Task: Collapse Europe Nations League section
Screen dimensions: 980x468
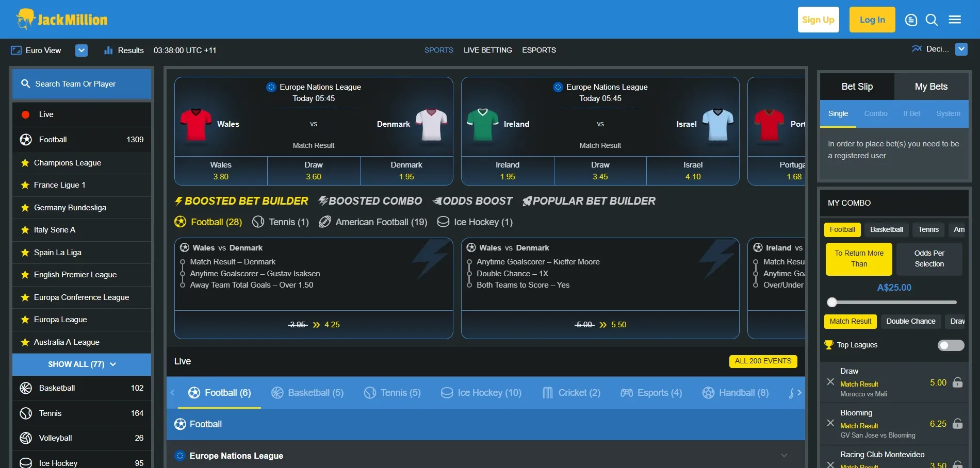Action: (784, 456)
